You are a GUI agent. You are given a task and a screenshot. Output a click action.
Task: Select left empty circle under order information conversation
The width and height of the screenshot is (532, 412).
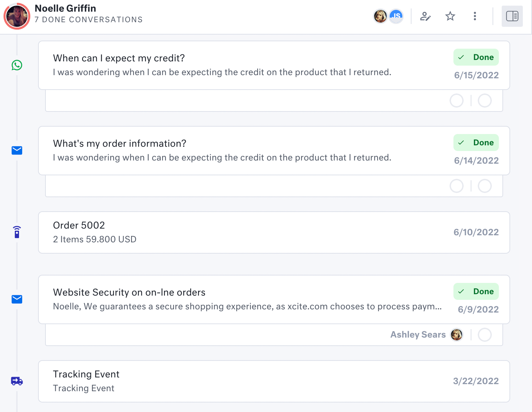click(x=457, y=186)
